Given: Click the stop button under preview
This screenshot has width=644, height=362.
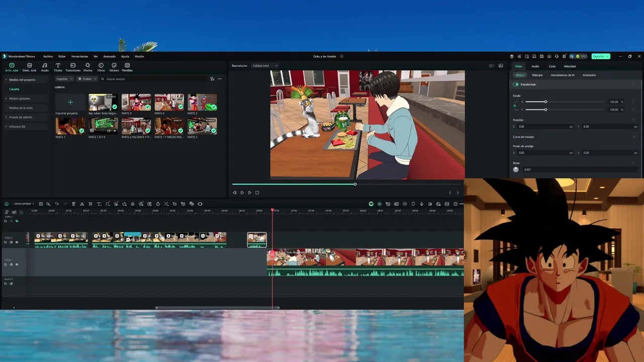Looking at the screenshot, I should point(257,193).
